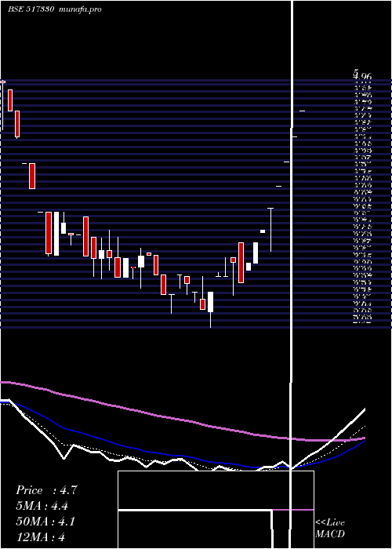Click the 12MA : 4 readout
The width and height of the screenshot is (392, 549).
pyautogui.click(x=41, y=537)
